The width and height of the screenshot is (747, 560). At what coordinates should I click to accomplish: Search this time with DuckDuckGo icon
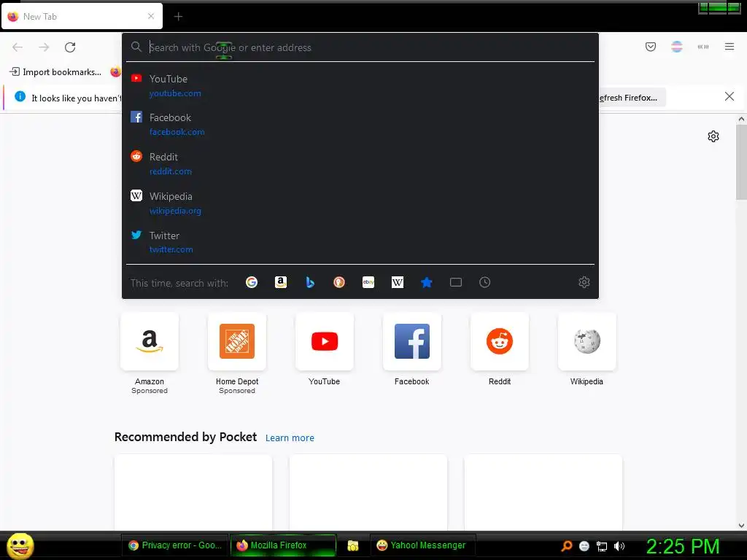(x=338, y=282)
